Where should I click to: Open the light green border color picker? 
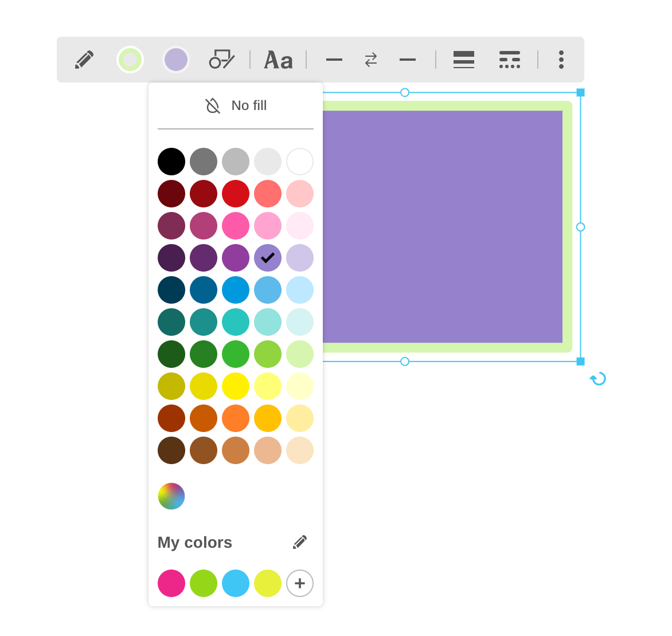point(130,60)
